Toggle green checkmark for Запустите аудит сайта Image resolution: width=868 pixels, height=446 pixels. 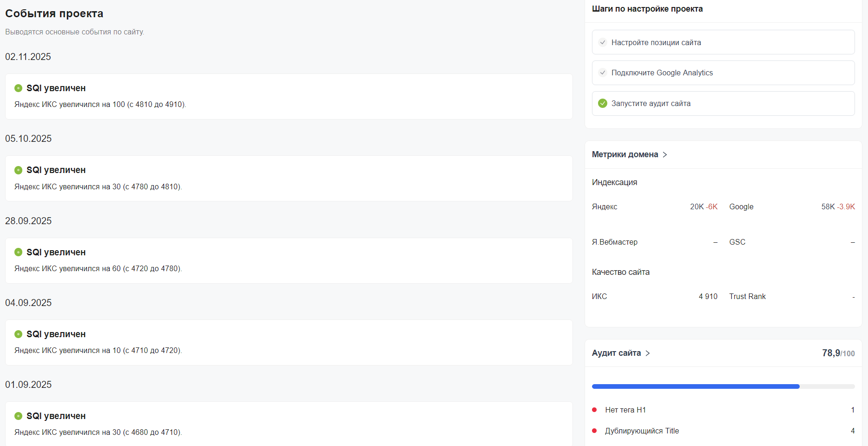coord(603,103)
